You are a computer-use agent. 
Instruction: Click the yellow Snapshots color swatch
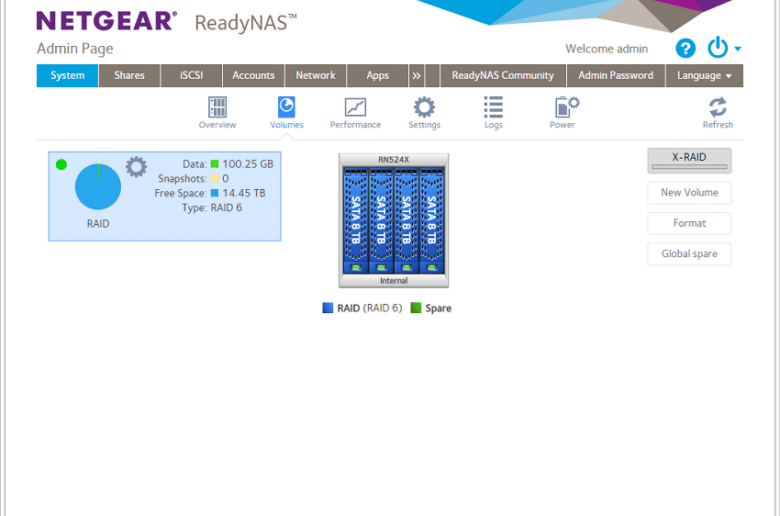[x=214, y=179]
